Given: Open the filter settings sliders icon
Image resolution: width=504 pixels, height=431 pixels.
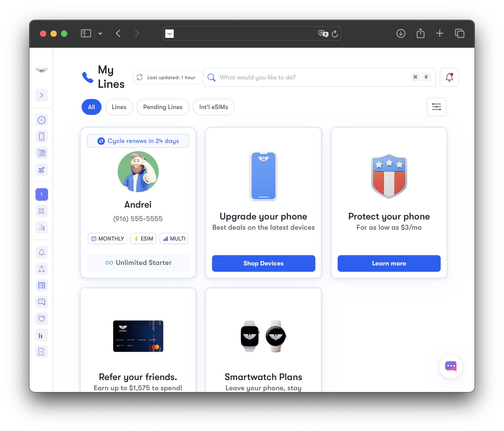Looking at the screenshot, I should coord(436,107).
